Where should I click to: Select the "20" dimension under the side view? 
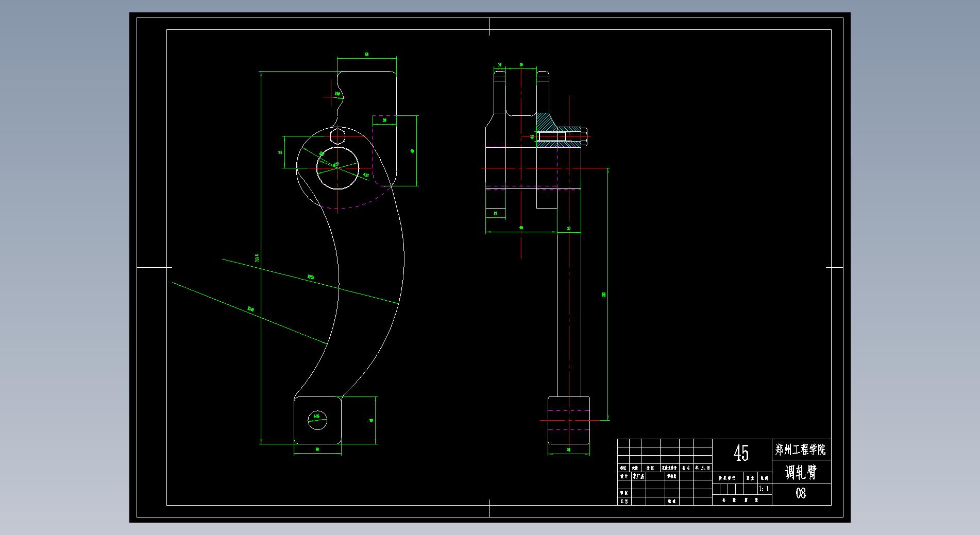[569, 229]
